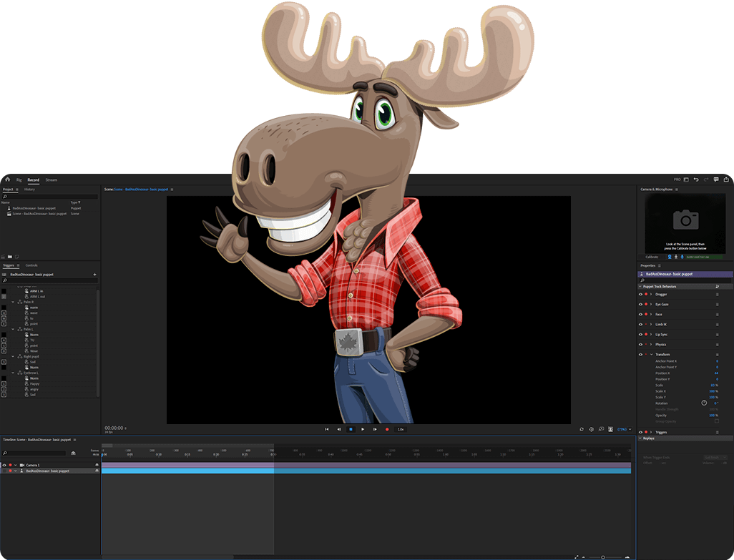Toggle the Lip Sync behavior eye icon
Screen dimensions: 734x560
tap(640, 334)
